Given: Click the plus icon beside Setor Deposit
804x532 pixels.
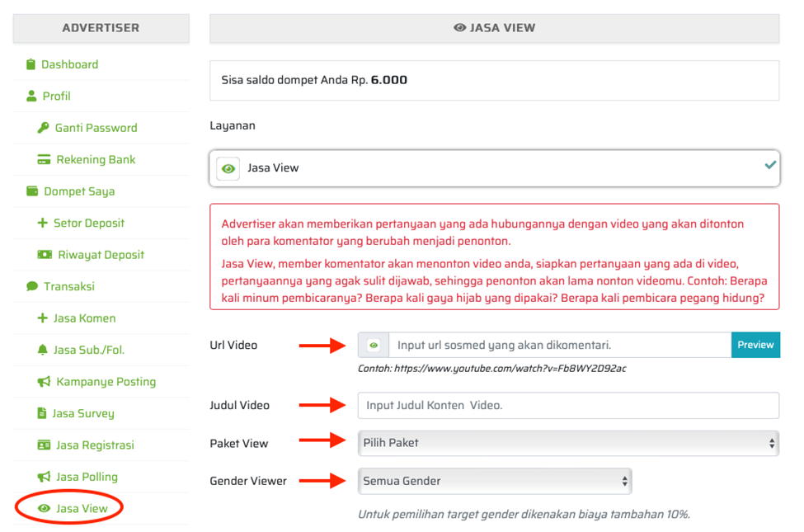Looking at the screenshot, I should click(43, 224).
